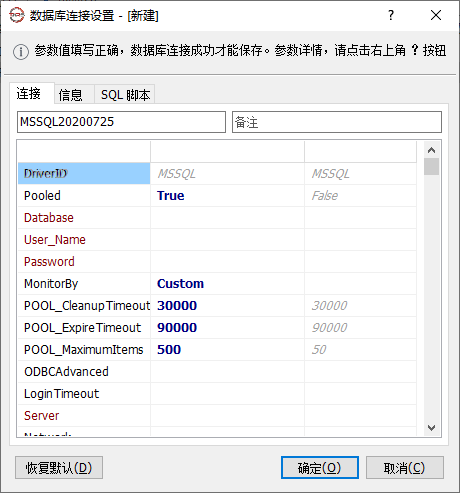The width and height of the screenshot is (460, 493).
Task: Click the 确定(O) button
Action: click(x=320, y=468)
